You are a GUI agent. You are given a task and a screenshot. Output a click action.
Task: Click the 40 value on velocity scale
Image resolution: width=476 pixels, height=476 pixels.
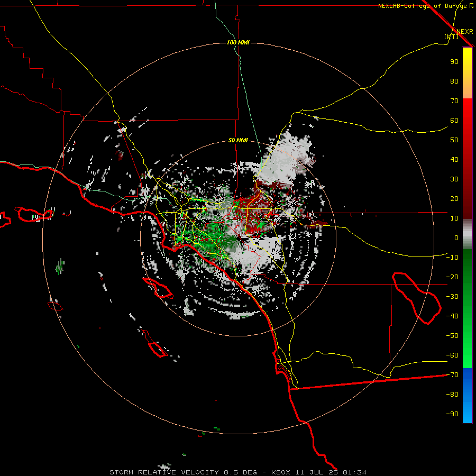point(454,160)
